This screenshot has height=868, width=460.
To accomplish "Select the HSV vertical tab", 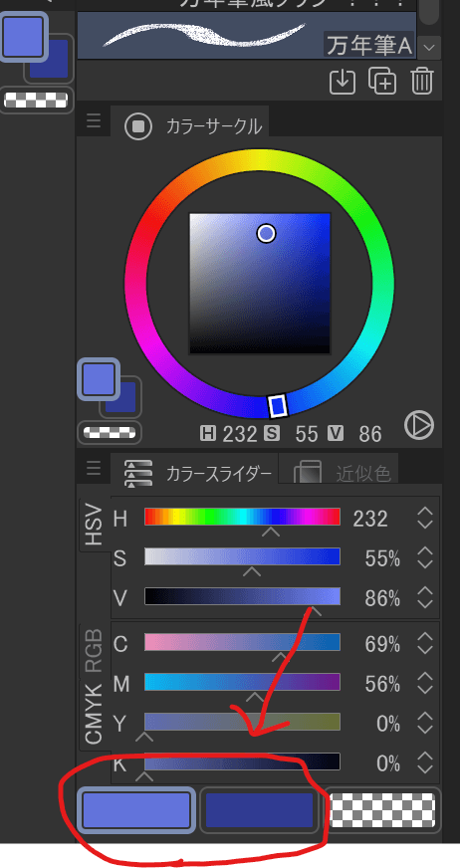I will (x=95, y=525).
